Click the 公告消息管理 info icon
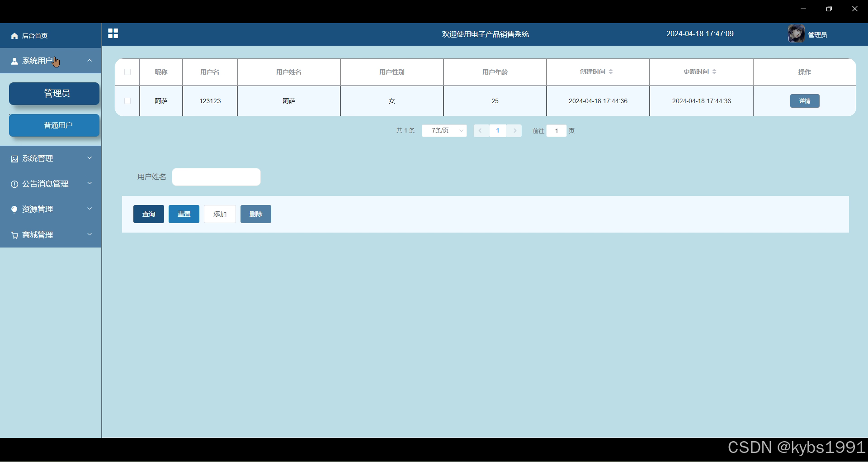This screenshot has width=868, height=462. point(14,184)
